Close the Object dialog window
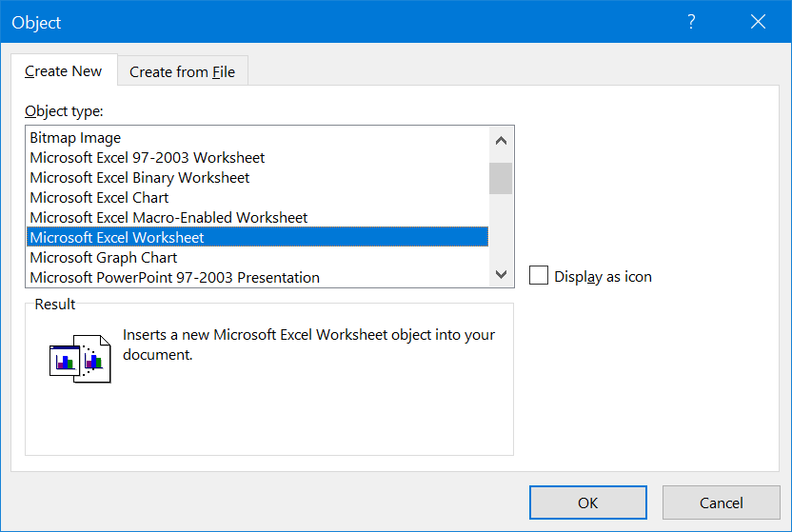 [x=758, y=22]
